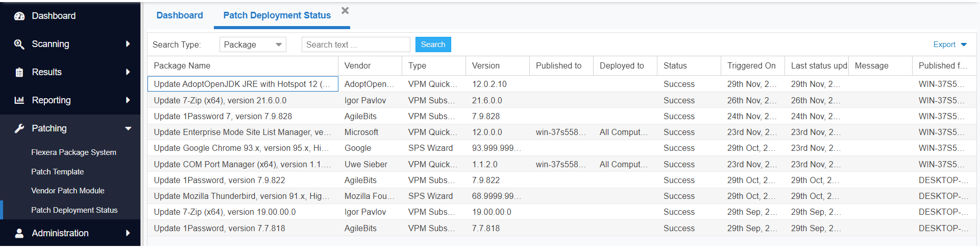Click the Reporting chart icon

[19, 100]
